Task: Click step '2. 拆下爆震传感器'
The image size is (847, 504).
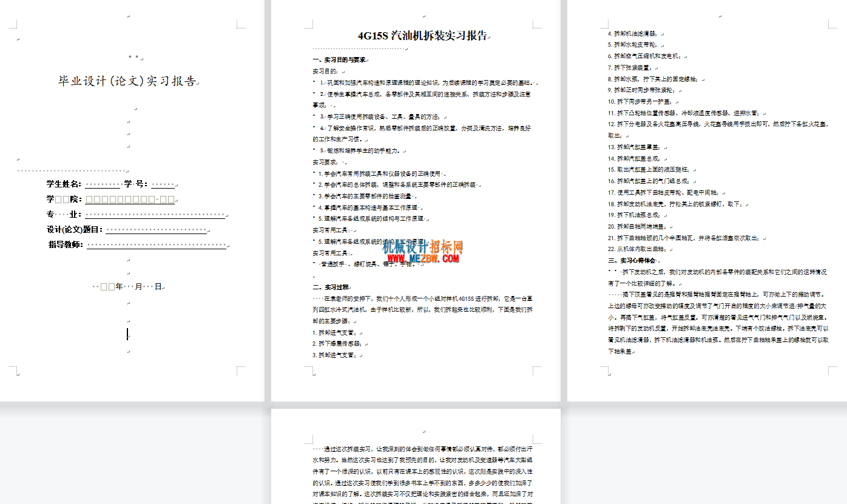Action: coord(337,343)
